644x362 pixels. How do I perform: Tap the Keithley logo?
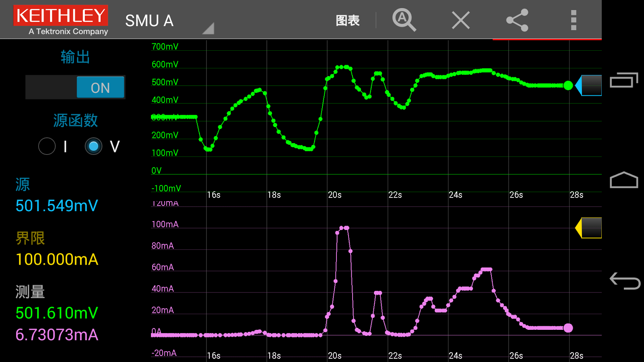point(61,20)
